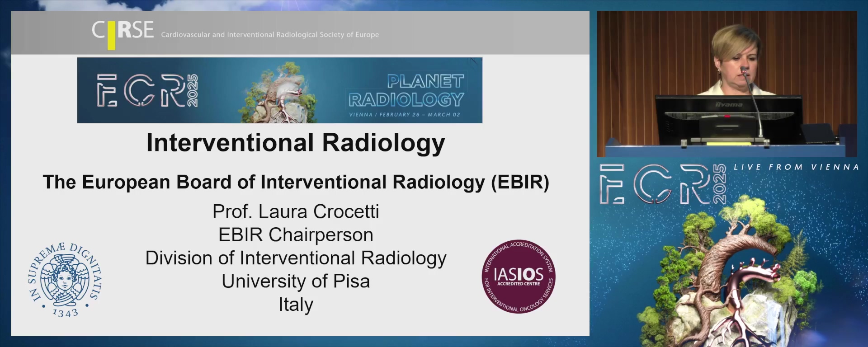Click the Planet Radiology banner image
This screenshot has height=347, width=868.
coord(280,90)
